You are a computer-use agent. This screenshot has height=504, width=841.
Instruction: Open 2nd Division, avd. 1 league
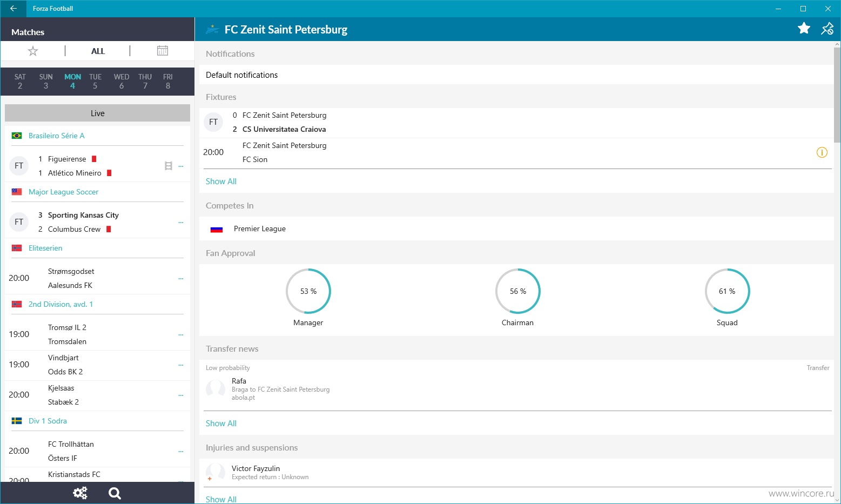pos(60,304)
